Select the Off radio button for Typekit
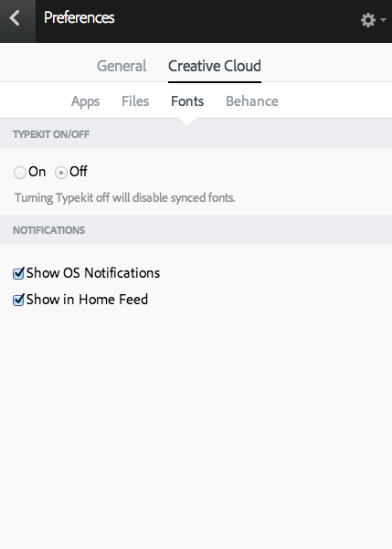 click(61, 173)
